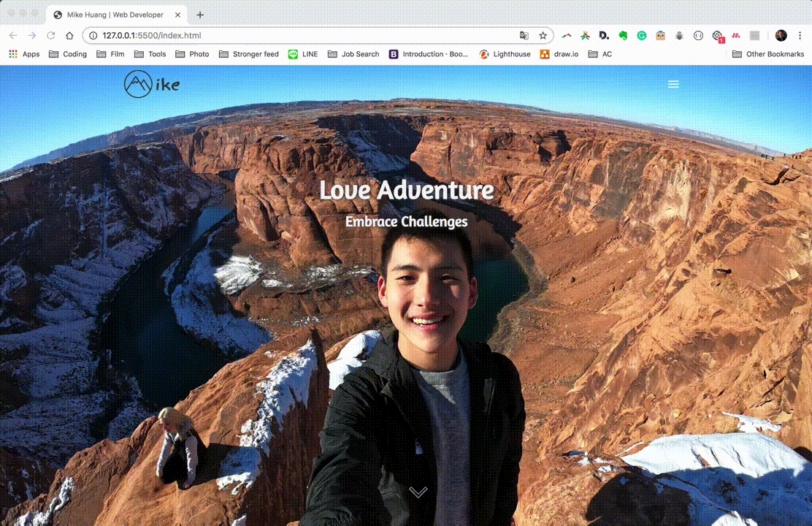The width and height of the screenshot is (812, 526).
Task: Open the box-face extension icon
Action: 660,35
